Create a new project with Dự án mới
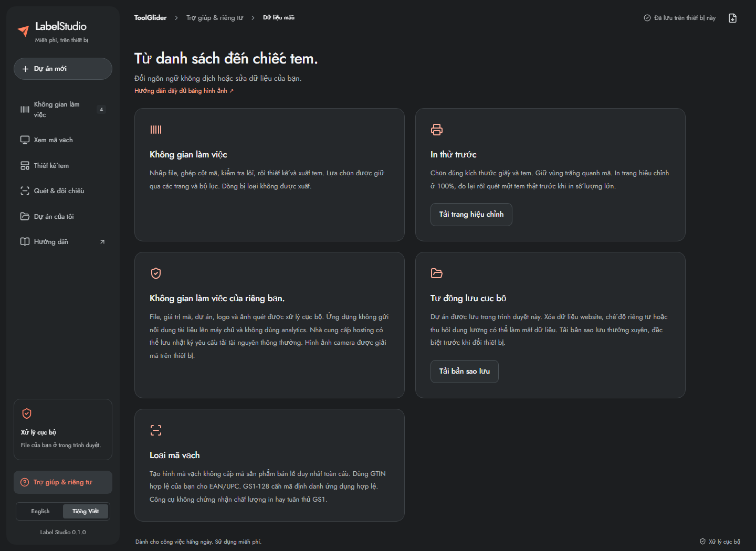 tap(63, 69)
